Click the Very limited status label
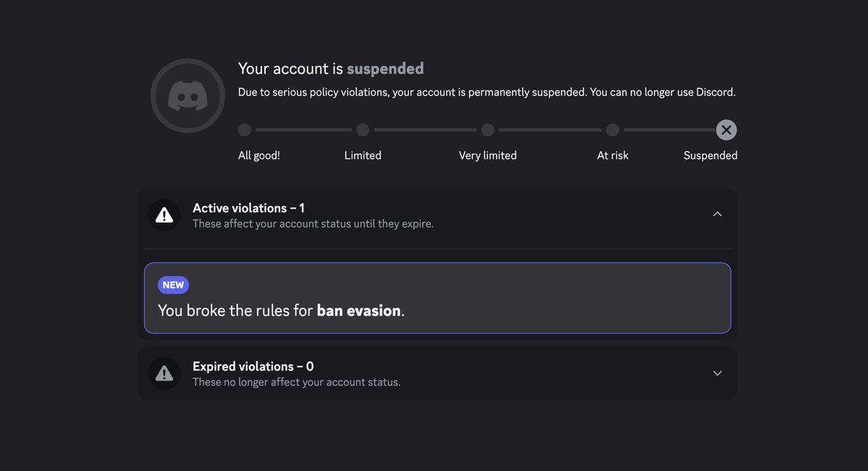This screenshot has height=471, width=868. pos(488,156)
